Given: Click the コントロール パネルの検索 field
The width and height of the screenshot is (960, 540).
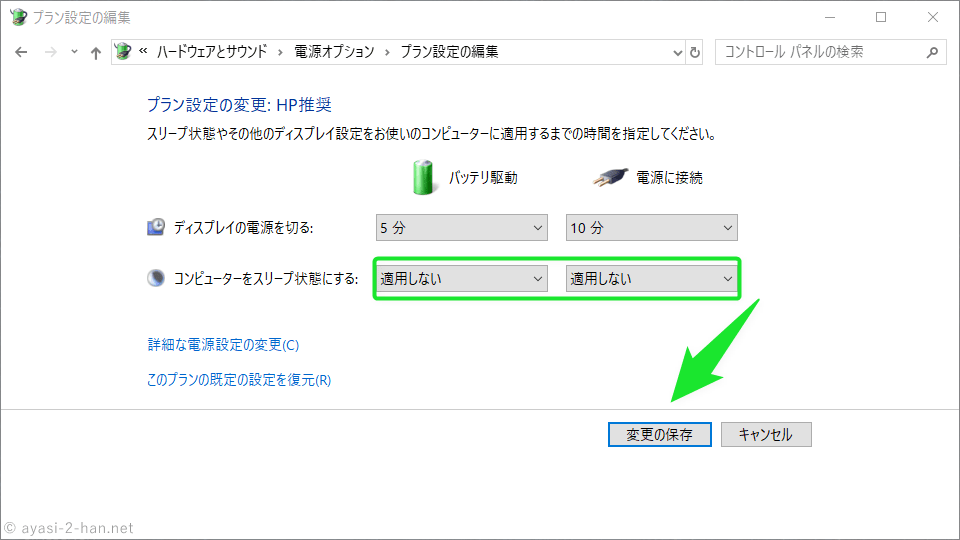Looking at the screenshot, I should pos(820,52).
